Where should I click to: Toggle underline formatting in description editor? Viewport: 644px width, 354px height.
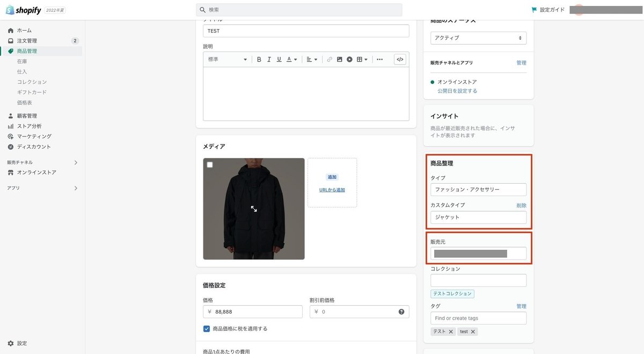click(279, 60)
